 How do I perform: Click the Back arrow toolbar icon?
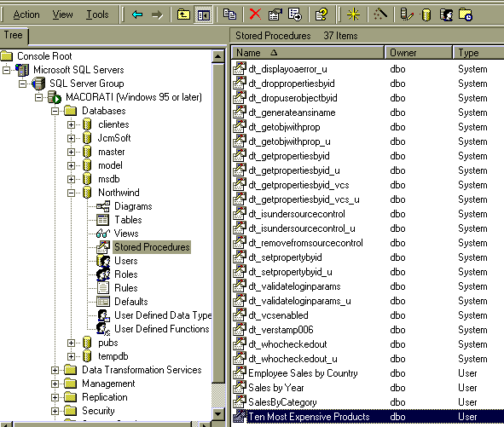pos(137,14)
